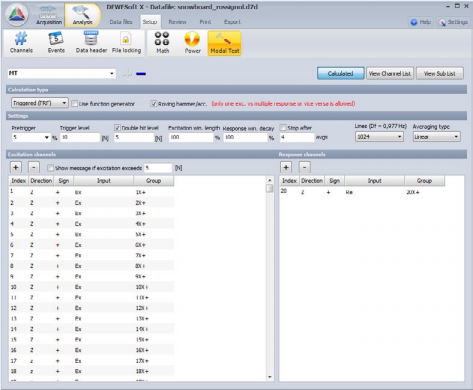Select excitation row with group 1X+
The width and height of the screenshot is (473, 390).
(x=91, y=192)
